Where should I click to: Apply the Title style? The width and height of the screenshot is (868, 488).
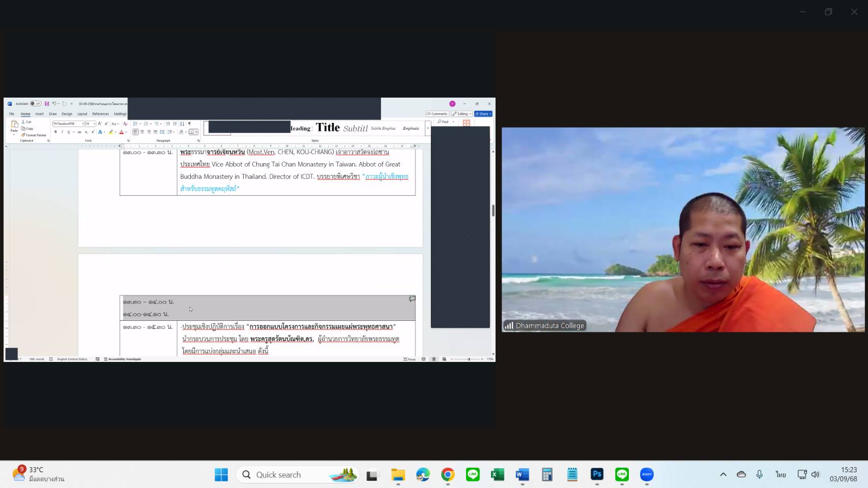[328, 128]
